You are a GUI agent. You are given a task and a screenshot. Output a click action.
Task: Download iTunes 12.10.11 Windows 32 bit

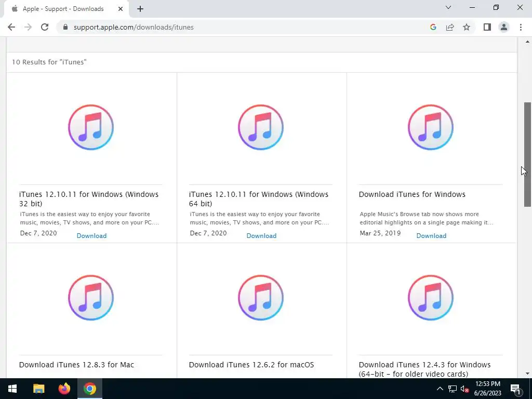point(91,236)
